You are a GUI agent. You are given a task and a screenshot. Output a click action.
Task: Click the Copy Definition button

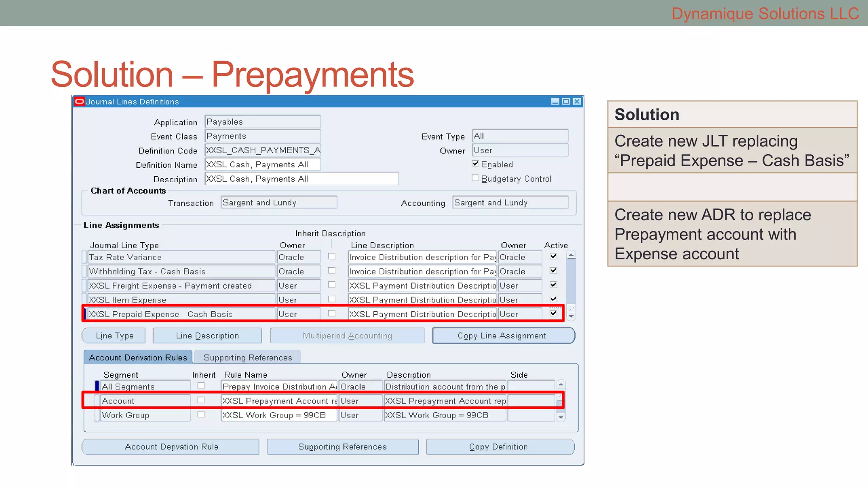(500, 447)
